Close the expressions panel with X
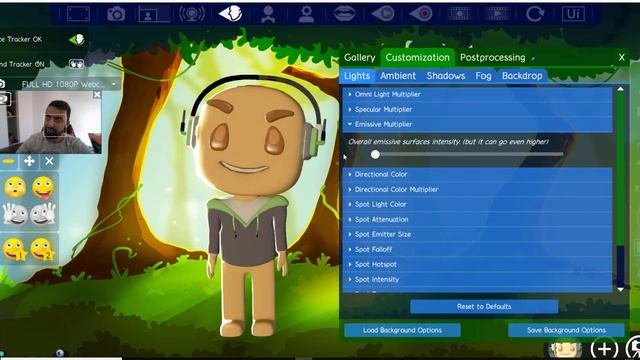 [49, 161]
